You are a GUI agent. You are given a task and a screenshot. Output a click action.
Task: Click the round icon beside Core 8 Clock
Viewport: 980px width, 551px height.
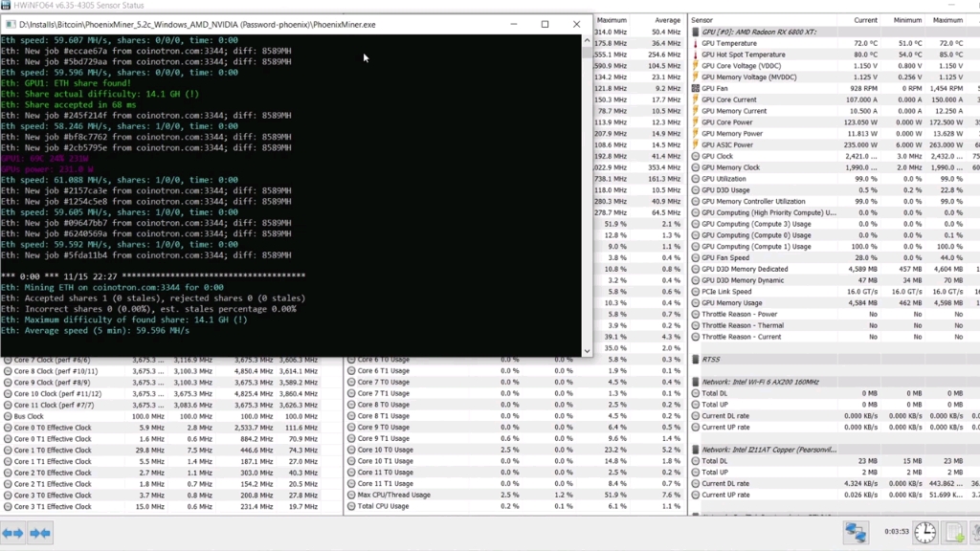tap(8, 371)
